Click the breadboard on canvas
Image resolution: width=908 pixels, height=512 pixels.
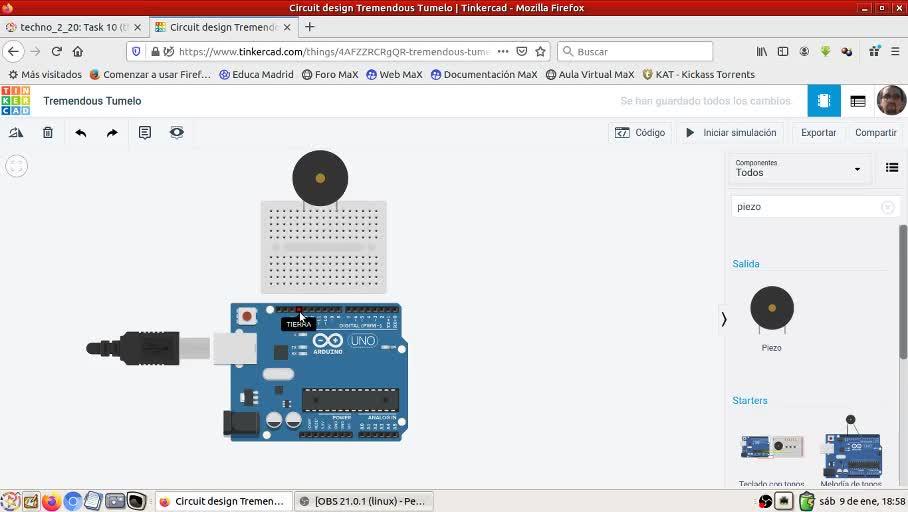pos(324,247)
